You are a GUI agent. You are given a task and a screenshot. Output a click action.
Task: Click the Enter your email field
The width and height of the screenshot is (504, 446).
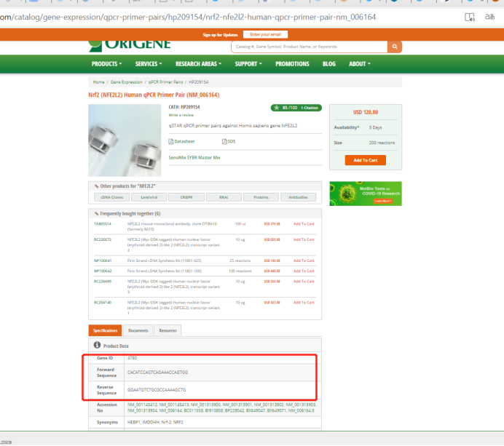point(266,34)
